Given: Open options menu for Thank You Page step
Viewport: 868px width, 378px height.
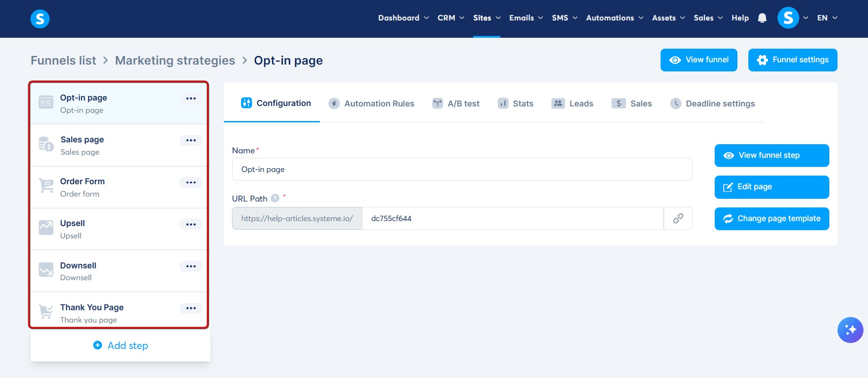Looking at the screenshot, I should coord(191,308).
